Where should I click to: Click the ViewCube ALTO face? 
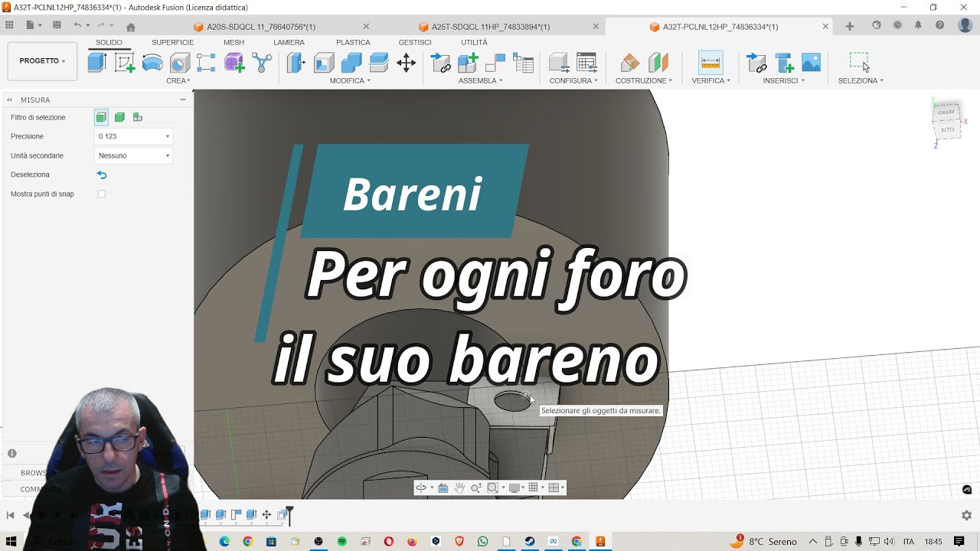947,129
